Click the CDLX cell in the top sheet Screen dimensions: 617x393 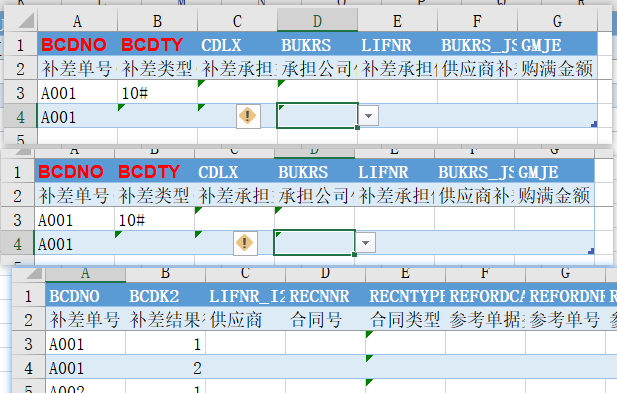[237, 44]
